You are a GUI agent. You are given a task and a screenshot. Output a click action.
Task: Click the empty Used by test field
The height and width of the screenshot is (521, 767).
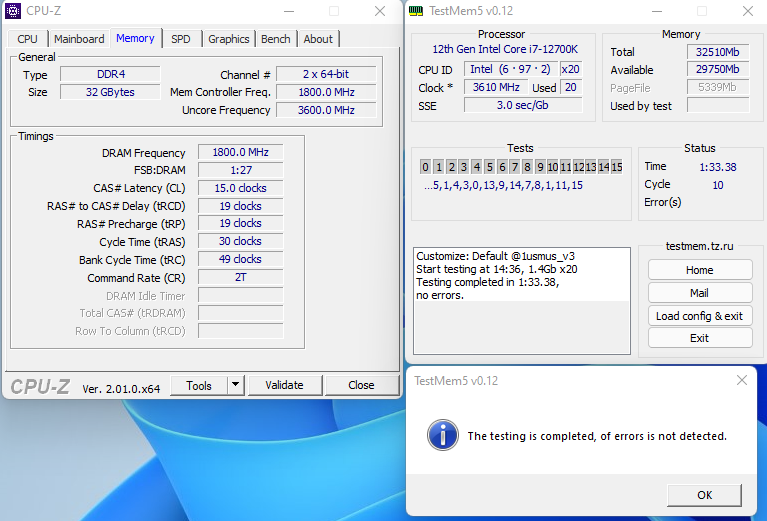click(x=718, y=105)
